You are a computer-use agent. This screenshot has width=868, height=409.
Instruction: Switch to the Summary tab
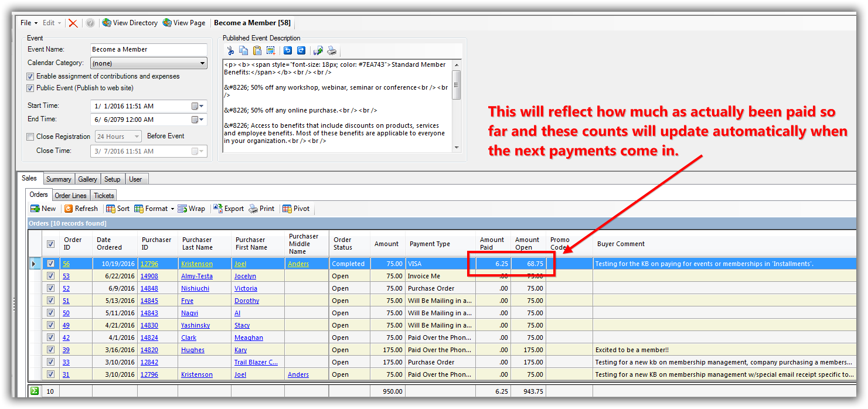(59, 179)
